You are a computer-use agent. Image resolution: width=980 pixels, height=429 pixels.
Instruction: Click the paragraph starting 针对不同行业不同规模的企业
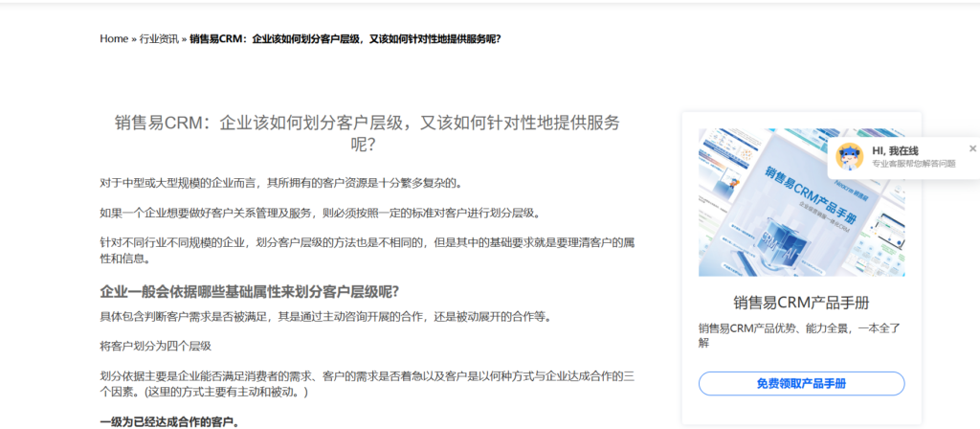(x=367, y=250)
